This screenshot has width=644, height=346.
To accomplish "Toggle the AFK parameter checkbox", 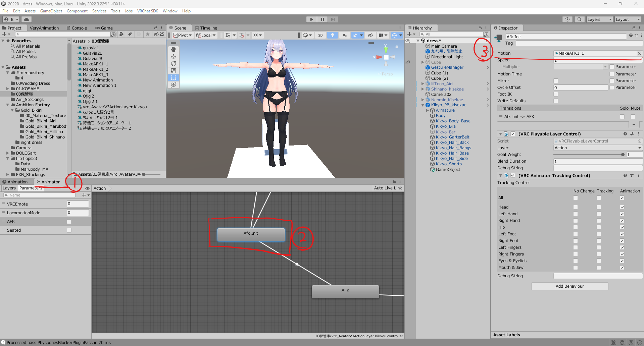I will [69, 222].
